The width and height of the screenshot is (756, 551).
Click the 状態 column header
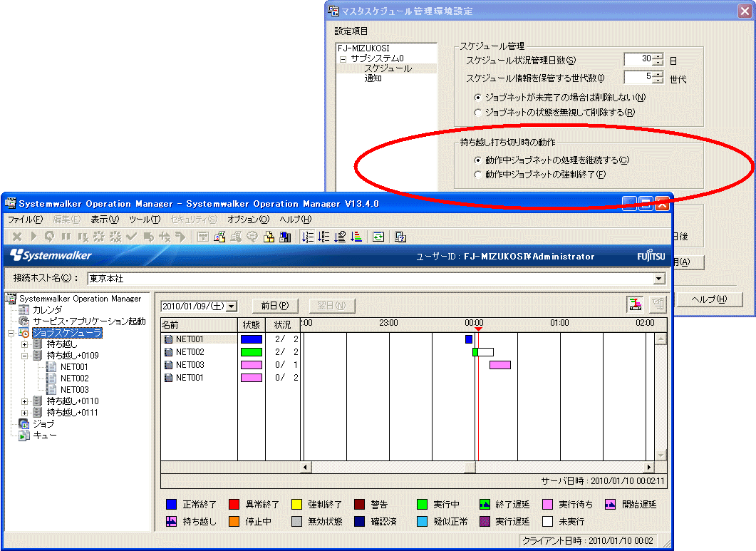pyautogui.click(x=252, y=325)
